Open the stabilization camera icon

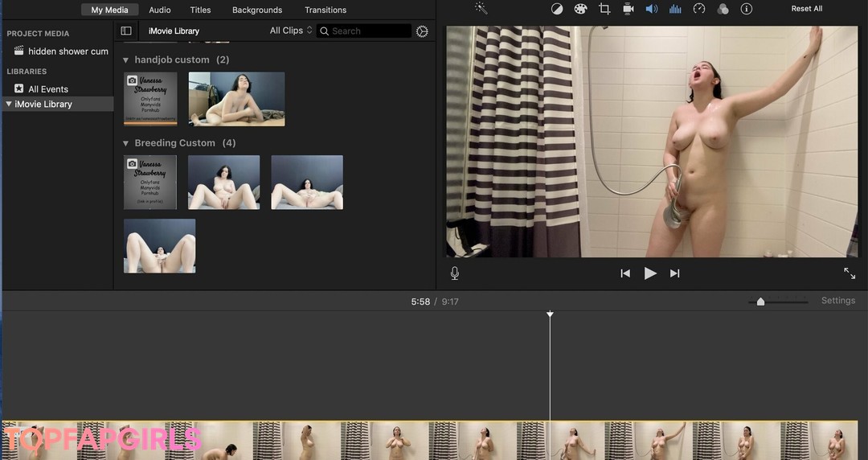point(628,9)
